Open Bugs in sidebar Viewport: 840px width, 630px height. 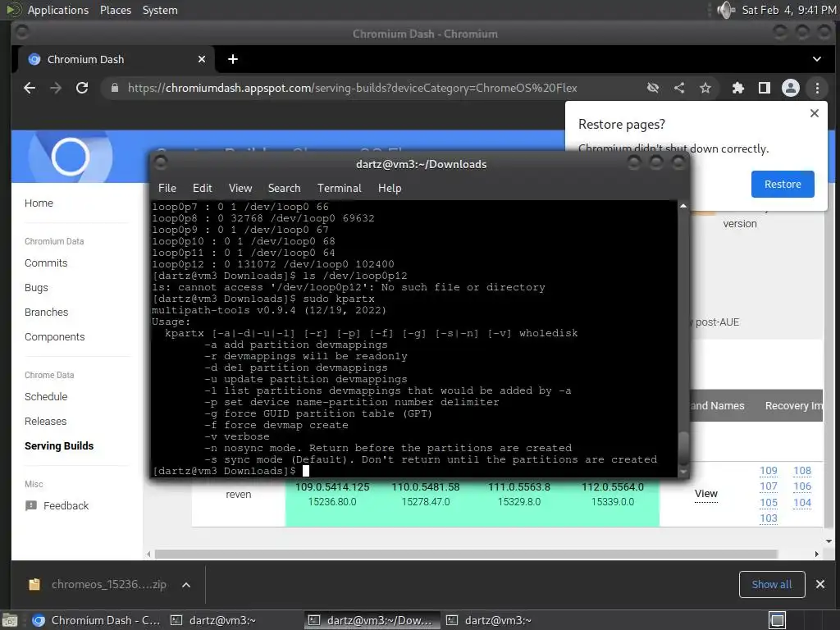(x=36, y=288)
